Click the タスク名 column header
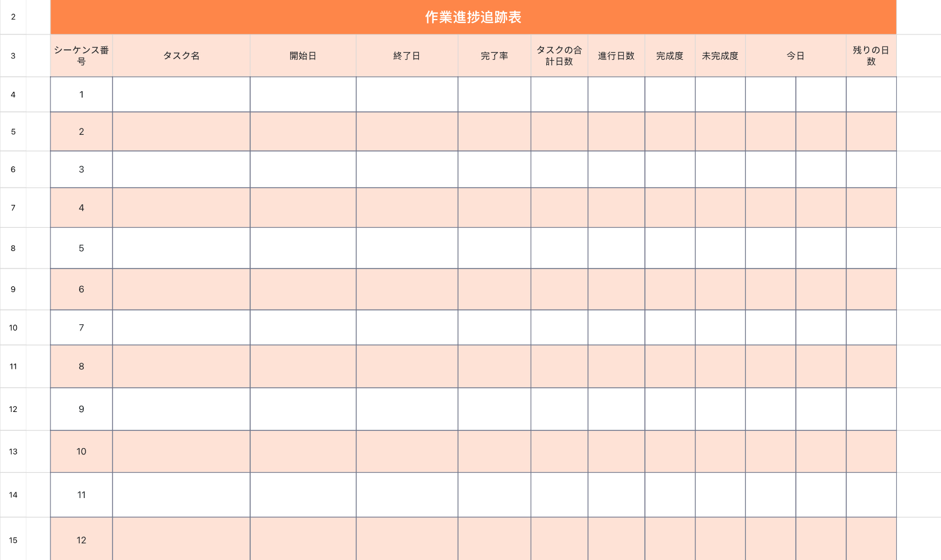941x560 pixels. (181, 56)
